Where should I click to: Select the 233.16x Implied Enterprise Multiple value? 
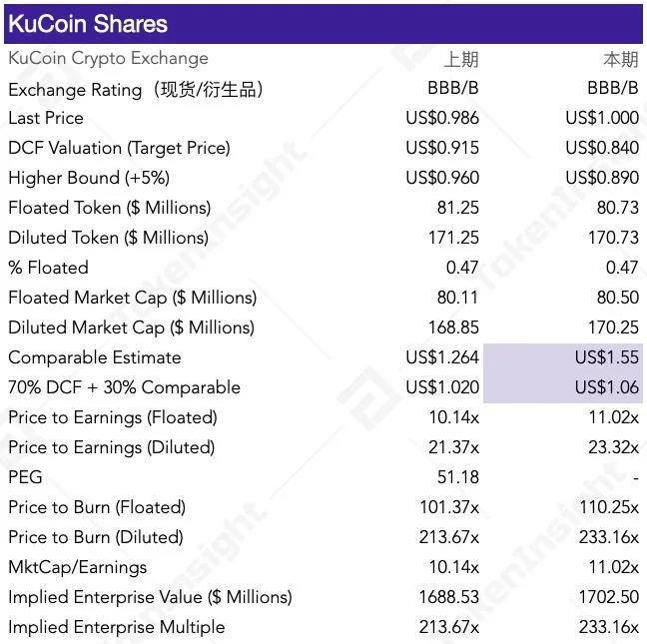[608, 627]
